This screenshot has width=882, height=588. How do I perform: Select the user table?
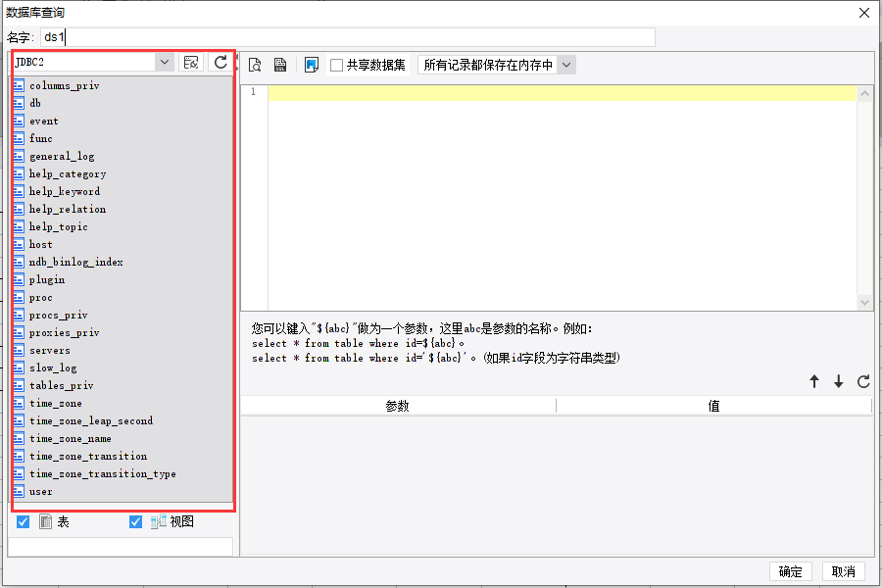click(40, 491)
